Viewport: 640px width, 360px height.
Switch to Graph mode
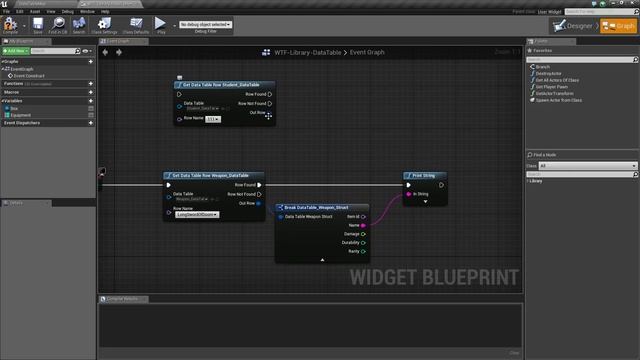618,26
